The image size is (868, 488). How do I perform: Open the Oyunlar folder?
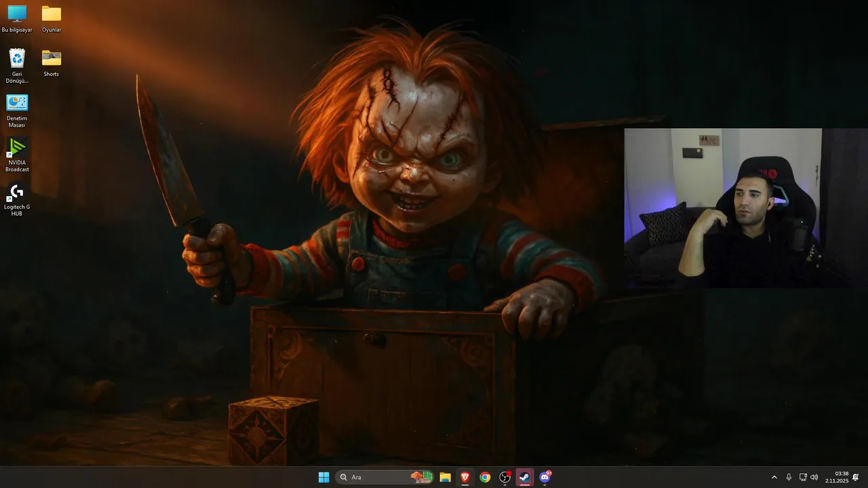(x=52, y=19)
